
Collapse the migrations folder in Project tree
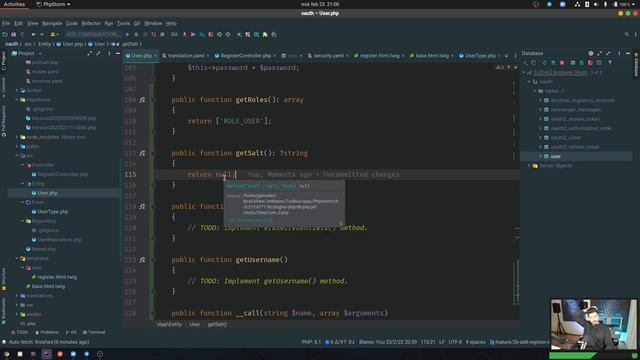tap(17, 100)
